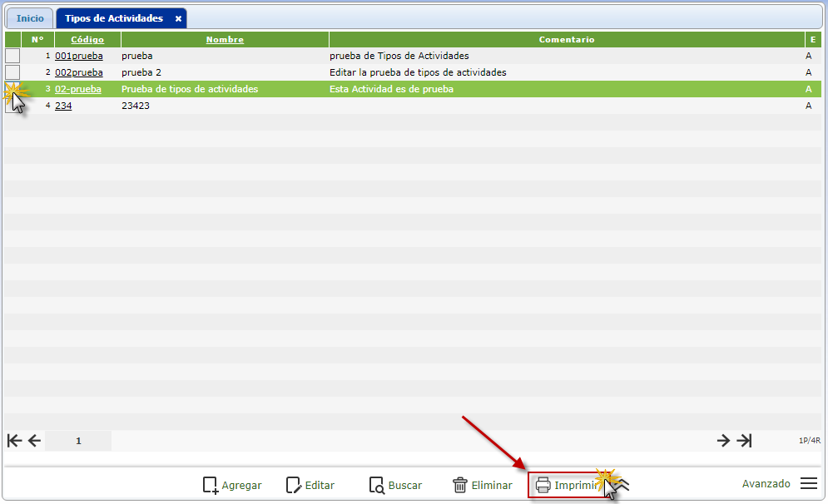This screenshot has width=828, height=504.
Task: Check the box for row 001prueba
Action: click(12, 56)
